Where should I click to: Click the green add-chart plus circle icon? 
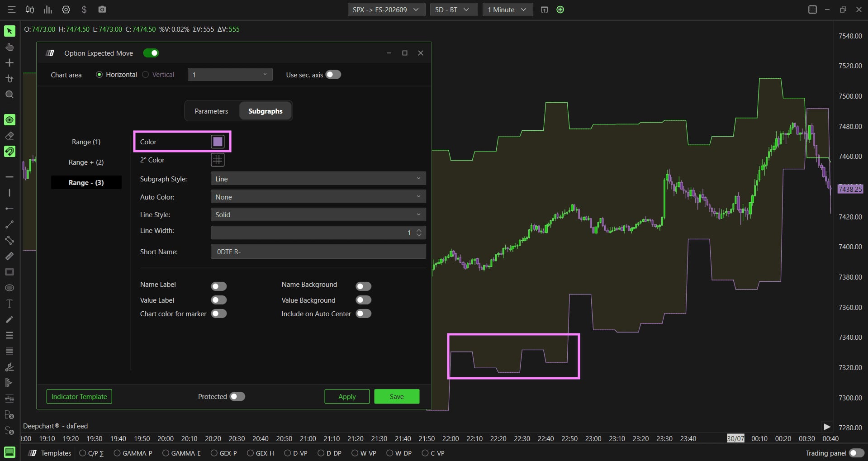click(x=560, y=10)
